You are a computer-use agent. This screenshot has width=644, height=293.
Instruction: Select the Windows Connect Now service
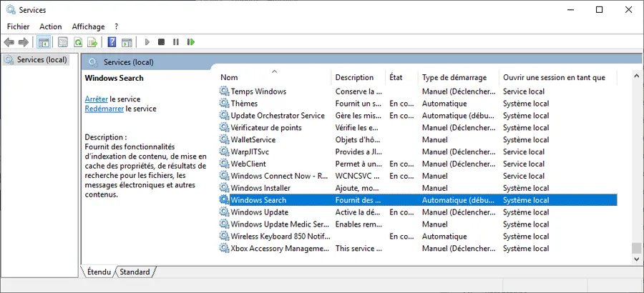pyautogui.click(x=279, y=176)
